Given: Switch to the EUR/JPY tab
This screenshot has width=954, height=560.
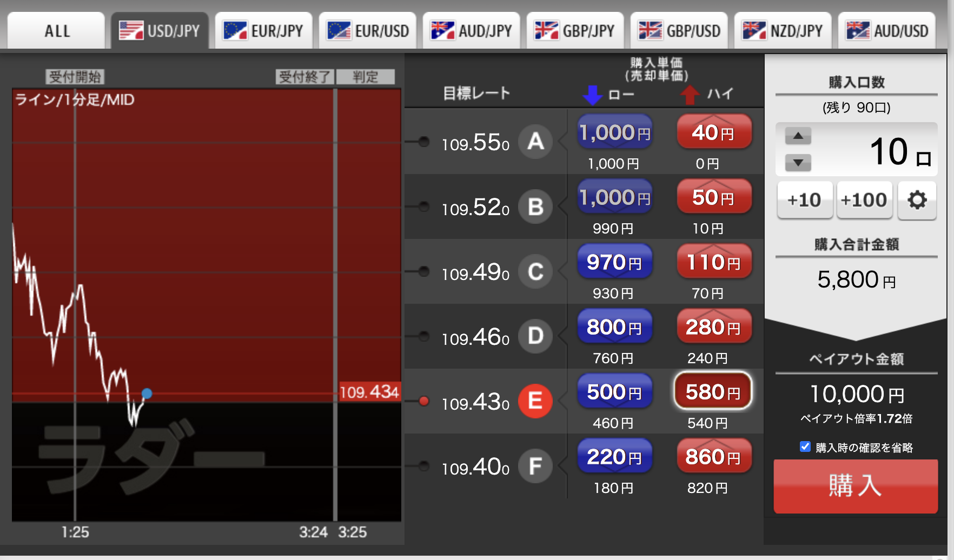Looking at the screenshot, I should [x=263, y=31].
